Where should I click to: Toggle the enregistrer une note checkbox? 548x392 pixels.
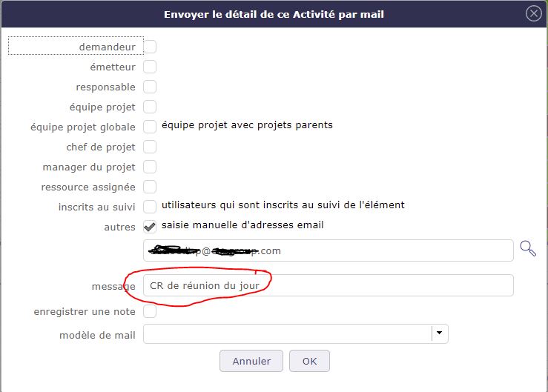point(150,311)
